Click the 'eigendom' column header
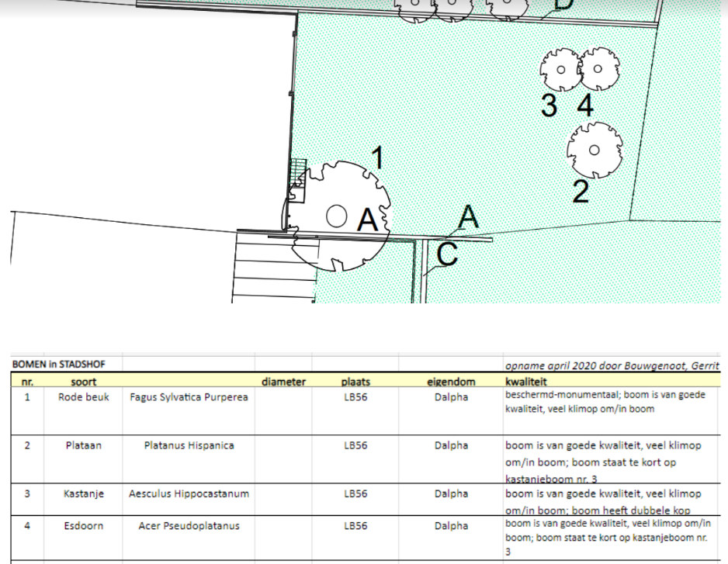The image size is (728, 564). click(x=451, y=381)
